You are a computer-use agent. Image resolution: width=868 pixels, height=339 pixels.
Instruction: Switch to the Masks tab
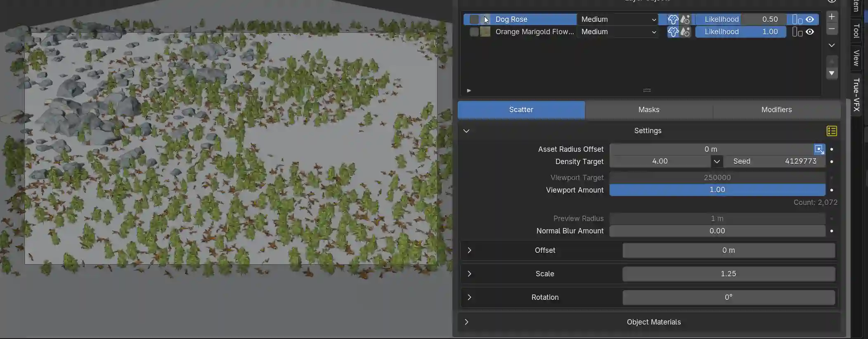click(x=648, y=110)
